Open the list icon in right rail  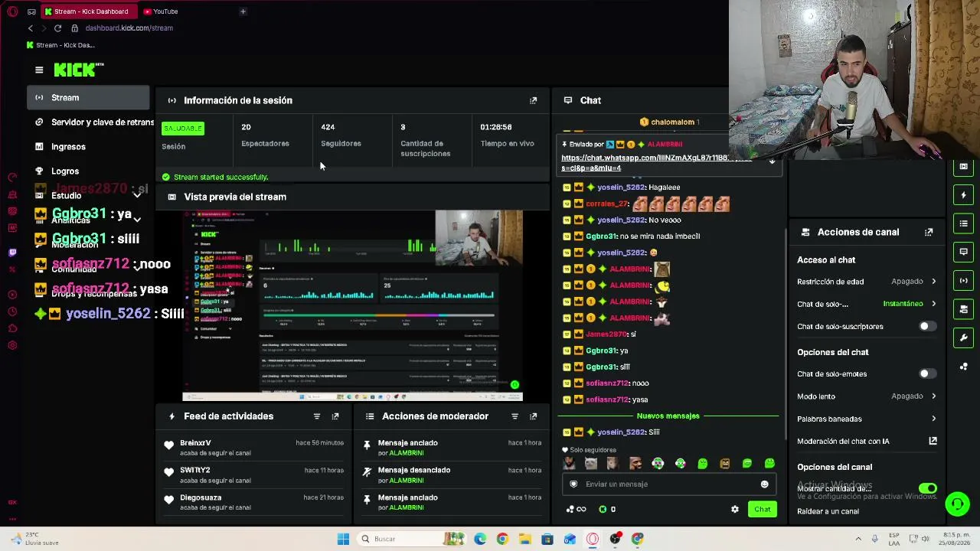(x=964, y=223)
